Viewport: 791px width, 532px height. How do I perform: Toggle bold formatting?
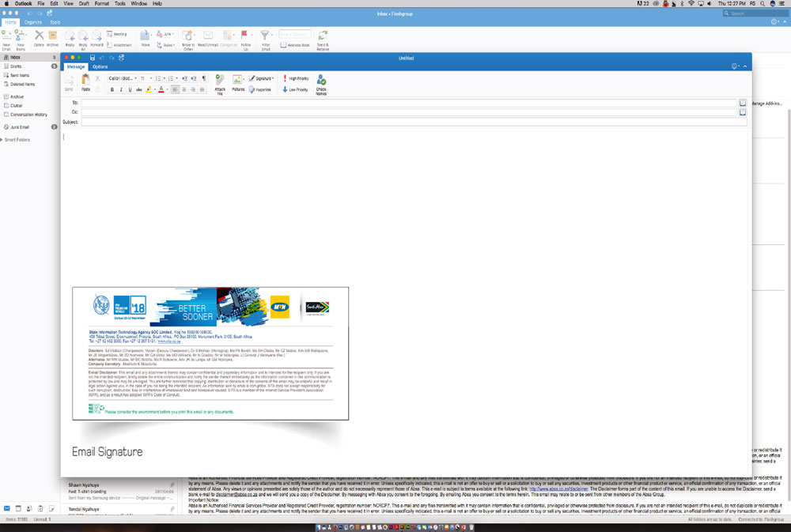pyautogui.click(x=112, y=90)
